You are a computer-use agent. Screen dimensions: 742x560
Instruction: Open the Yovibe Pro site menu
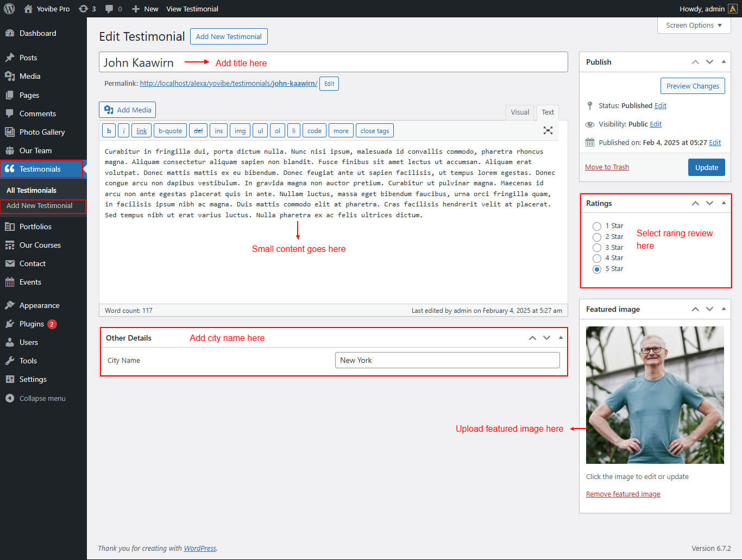(x=47, y=9)
